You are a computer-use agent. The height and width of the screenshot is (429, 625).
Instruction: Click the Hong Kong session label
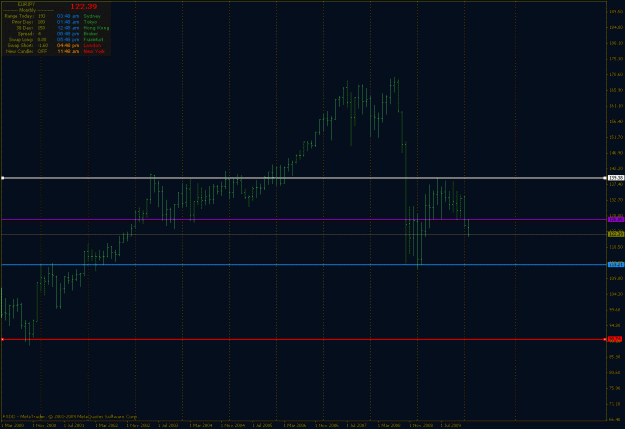click(x=96, y=28)
